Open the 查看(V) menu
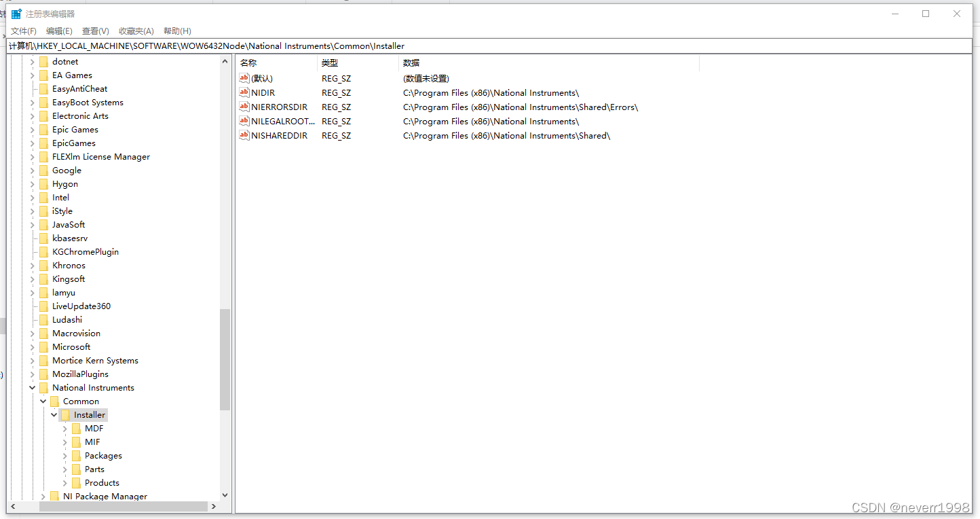The height and width of the screenshot is (519, 980). click(95, 31)
